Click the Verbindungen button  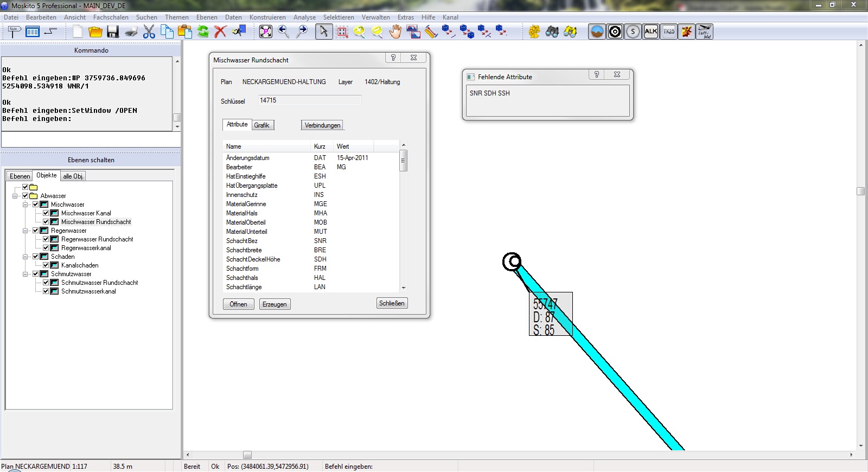pyautogui.click(x=322, y=125)
